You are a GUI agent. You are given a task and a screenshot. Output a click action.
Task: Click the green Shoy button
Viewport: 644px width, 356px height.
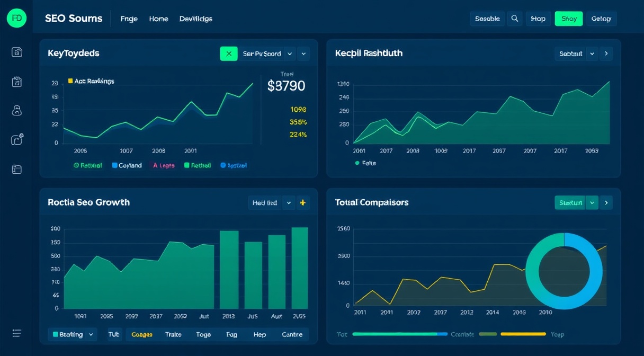[569, 19]
